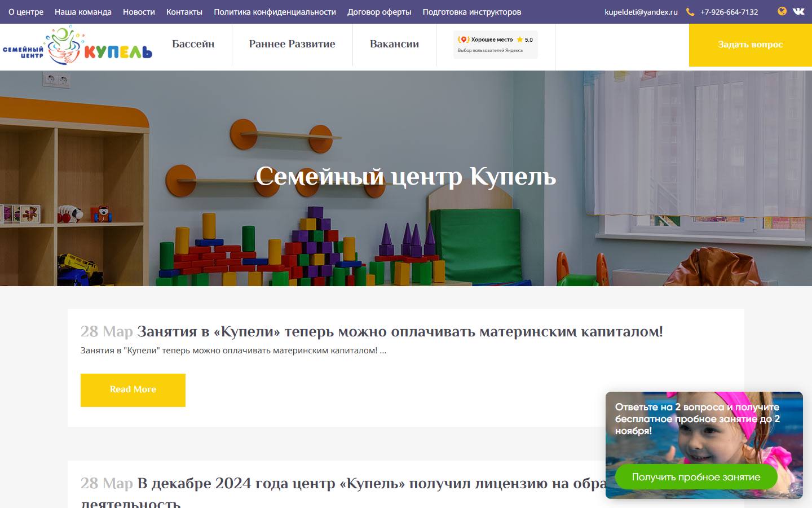The width and height of the screenshot is (812, 508).
Task: Open the В декабре 2024 года license post title
Action: tap(344, 492)
